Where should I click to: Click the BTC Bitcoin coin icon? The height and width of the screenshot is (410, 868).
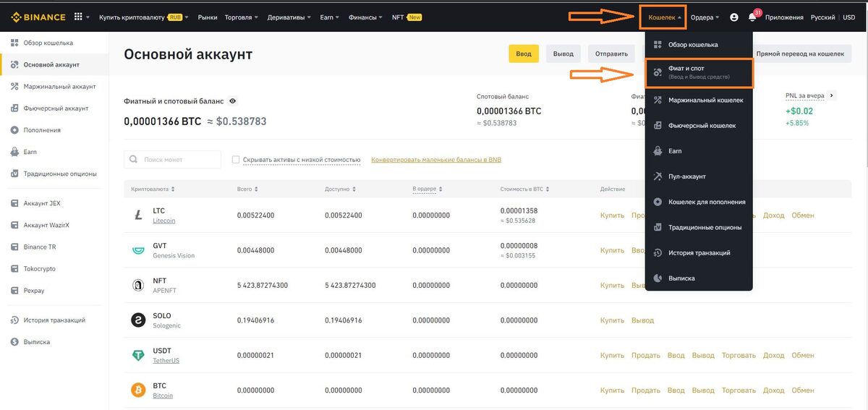138,390
